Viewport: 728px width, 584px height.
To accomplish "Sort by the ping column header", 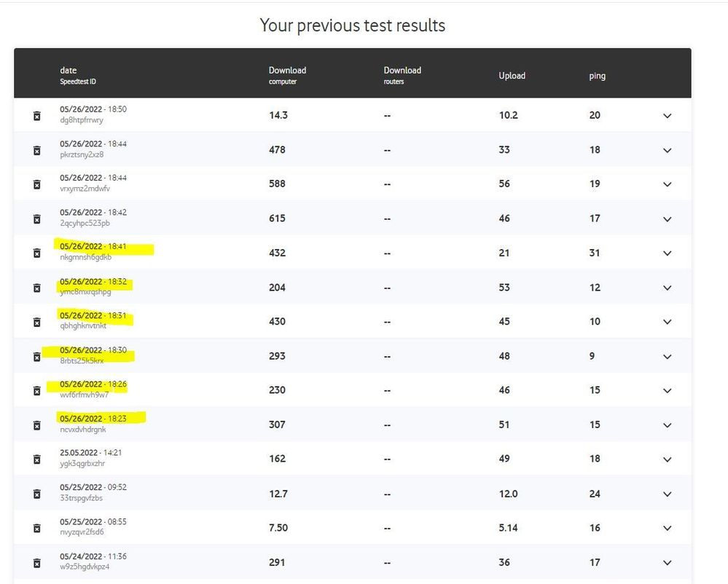I will coord(596,75).
